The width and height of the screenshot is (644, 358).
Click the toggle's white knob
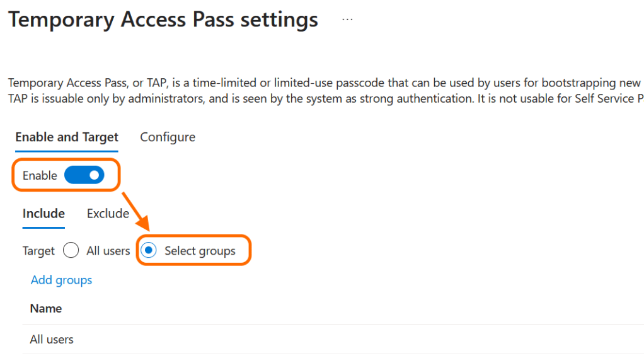click(x=94, y=175)
